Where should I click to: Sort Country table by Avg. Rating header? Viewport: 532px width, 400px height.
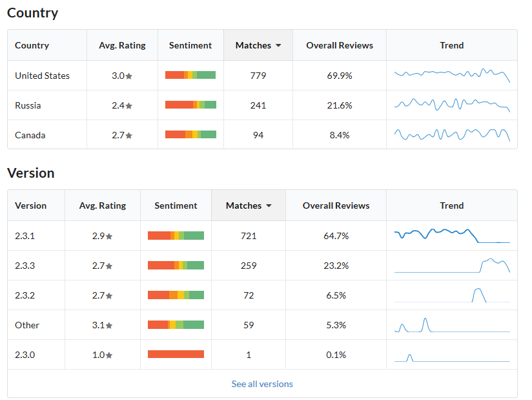pos(122,45)
